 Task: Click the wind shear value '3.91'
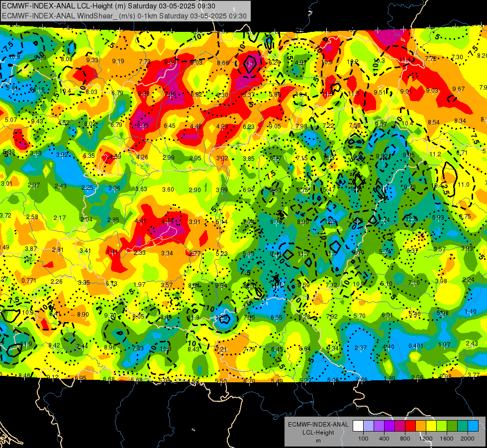195,222
